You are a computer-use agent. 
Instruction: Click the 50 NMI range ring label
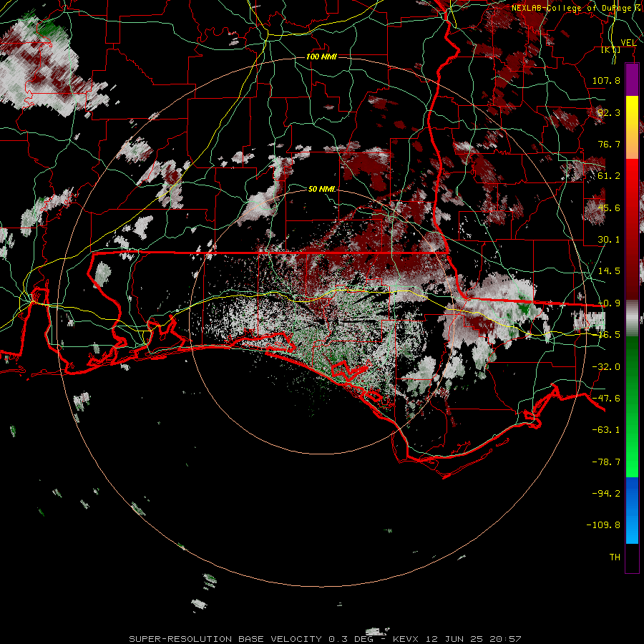click(x=321, y=189)
